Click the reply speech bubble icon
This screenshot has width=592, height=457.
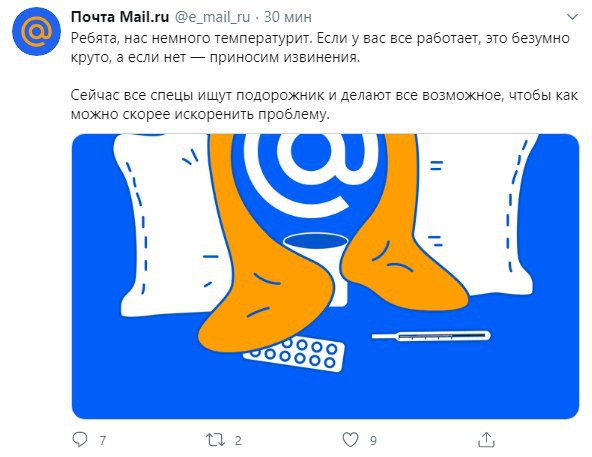80,440
